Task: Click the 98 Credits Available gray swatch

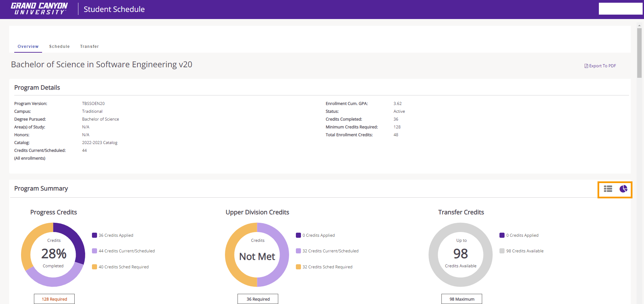Action: coord(502,251)
